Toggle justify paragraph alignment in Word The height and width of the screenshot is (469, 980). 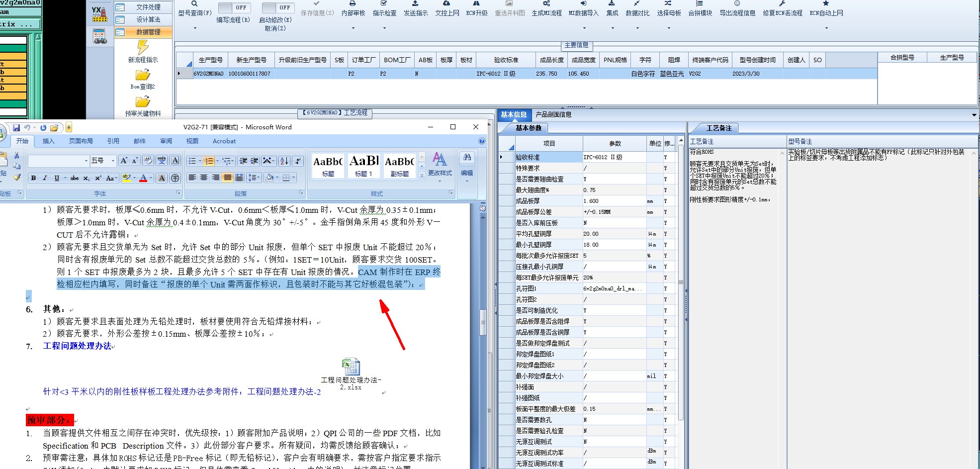(x=228, y=178)
